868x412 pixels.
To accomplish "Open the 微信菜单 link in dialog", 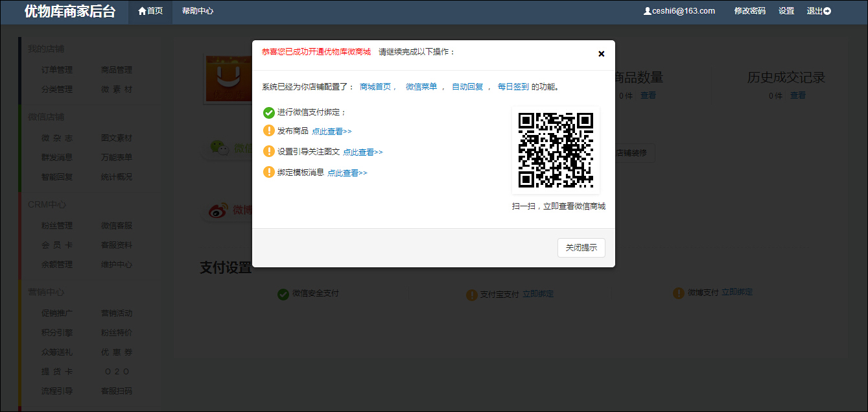I will tap(421, 87).
